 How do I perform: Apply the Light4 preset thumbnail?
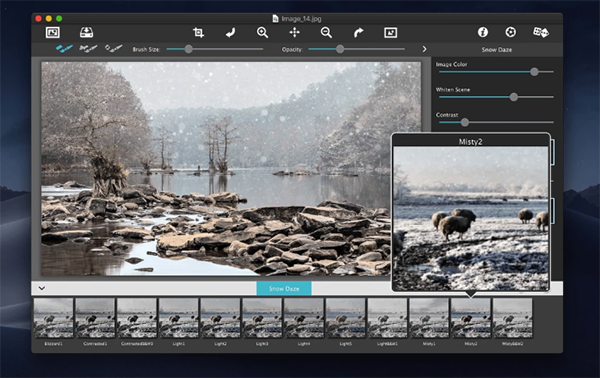point(304,318)
